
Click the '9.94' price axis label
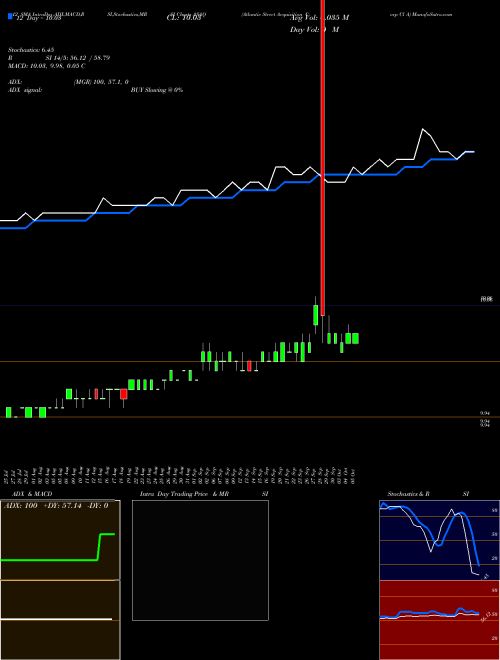[485, 414]
